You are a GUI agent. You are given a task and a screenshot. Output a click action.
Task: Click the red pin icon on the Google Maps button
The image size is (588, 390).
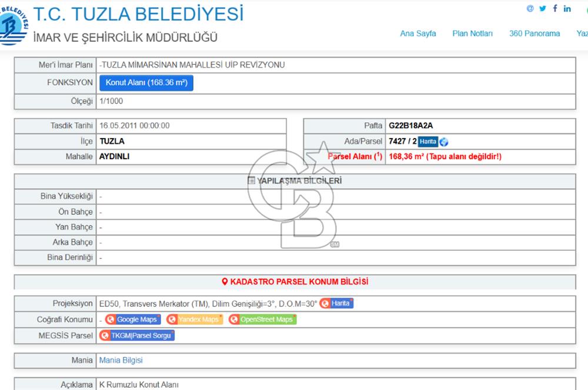tap(110, 319)
